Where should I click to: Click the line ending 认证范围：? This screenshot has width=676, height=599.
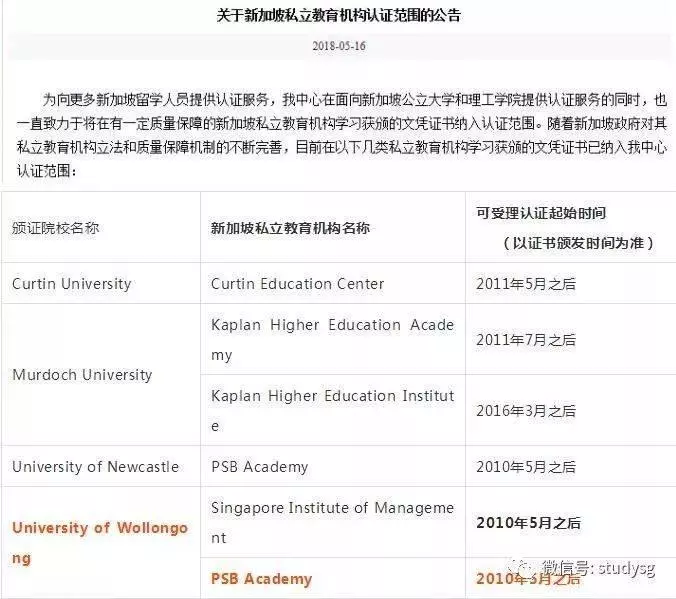(x=47, y=171)
